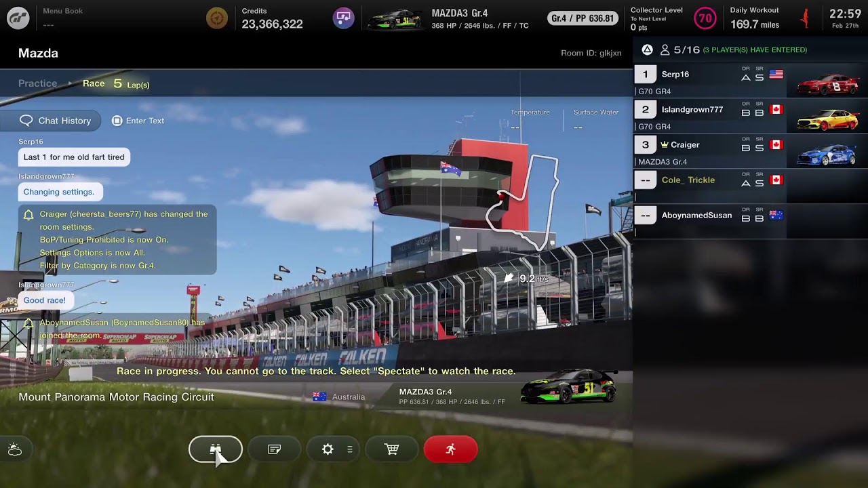Select player AboynamedSusan row

coord(751,222)
